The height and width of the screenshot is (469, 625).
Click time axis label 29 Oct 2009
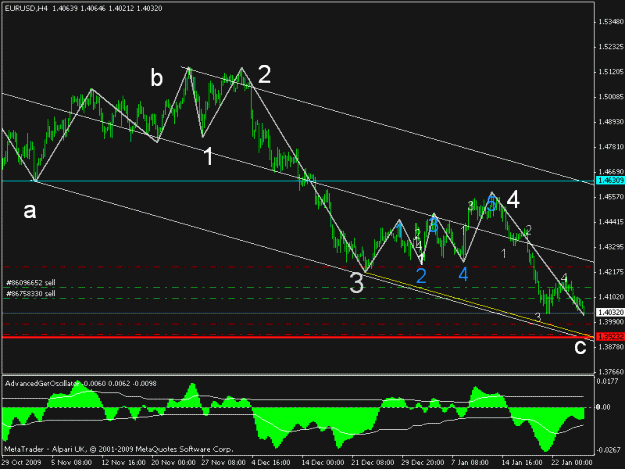(x=22, y=462)
